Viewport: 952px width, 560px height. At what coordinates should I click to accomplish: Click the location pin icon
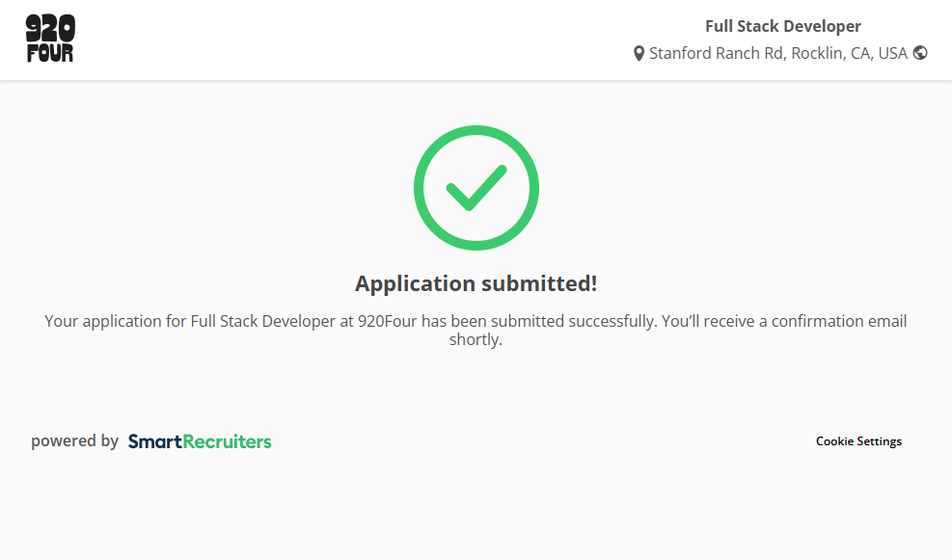click(x=639, y=54)
